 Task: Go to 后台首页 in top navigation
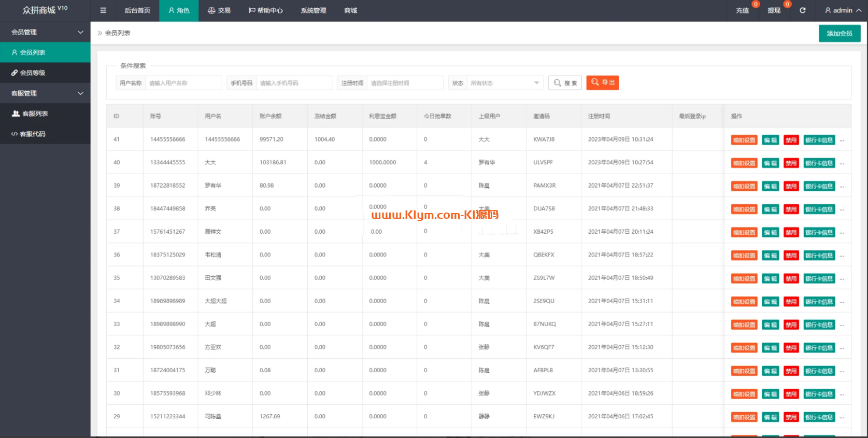coord(137,10)
